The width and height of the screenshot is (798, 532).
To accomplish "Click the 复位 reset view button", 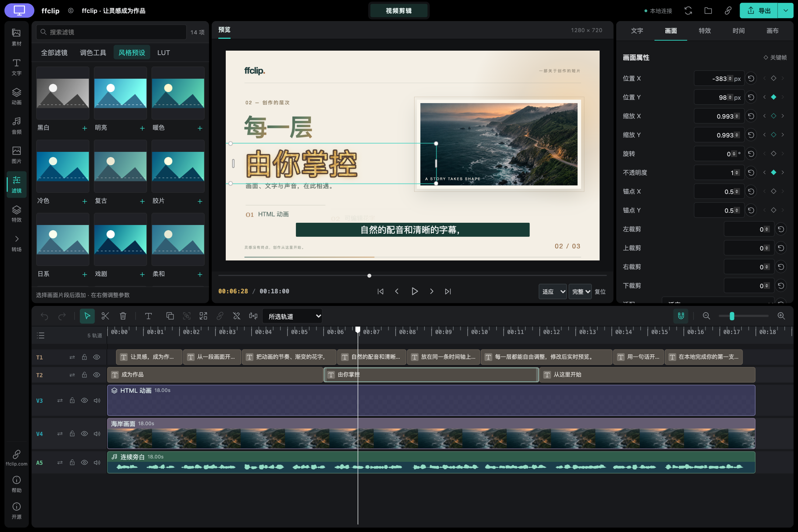I will pyautogui.click(x=600, y=291).
